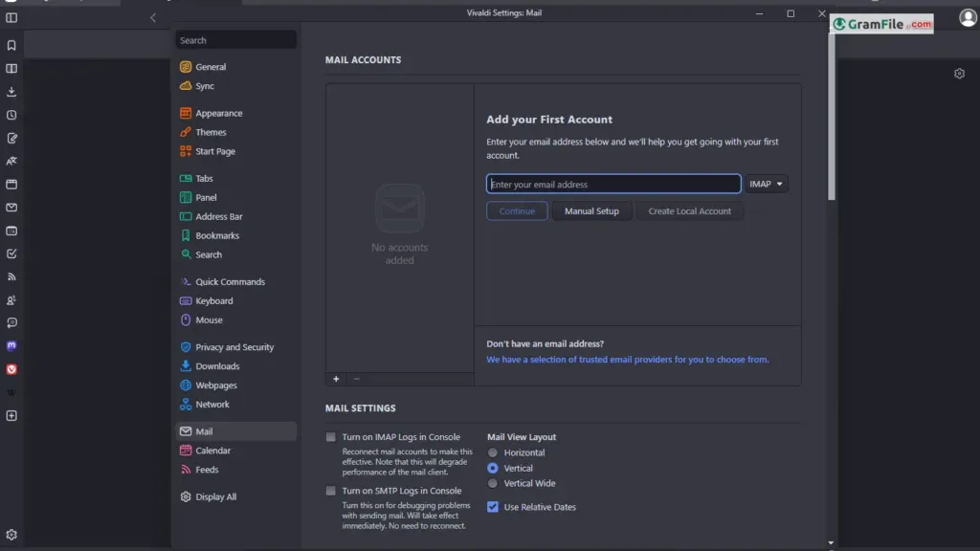Open the Feeds panel RSS icon

tap(11, 276)
